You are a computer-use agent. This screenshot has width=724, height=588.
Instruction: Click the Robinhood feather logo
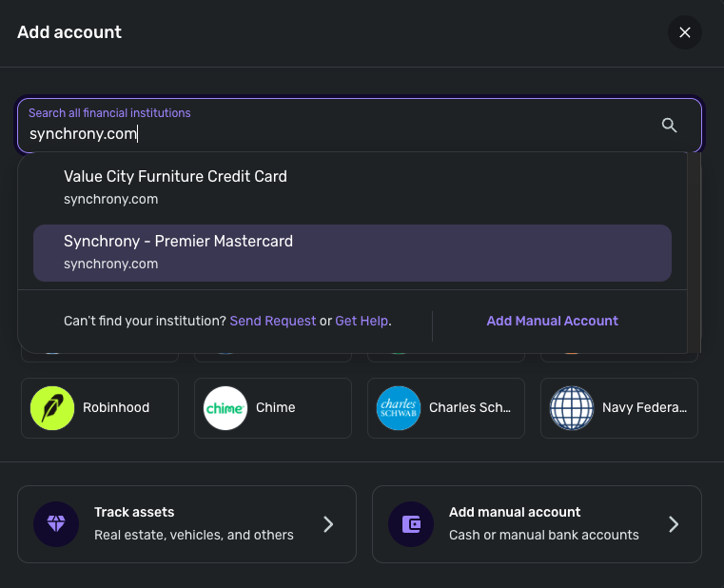pyautogui.click(x=52, y=408)
